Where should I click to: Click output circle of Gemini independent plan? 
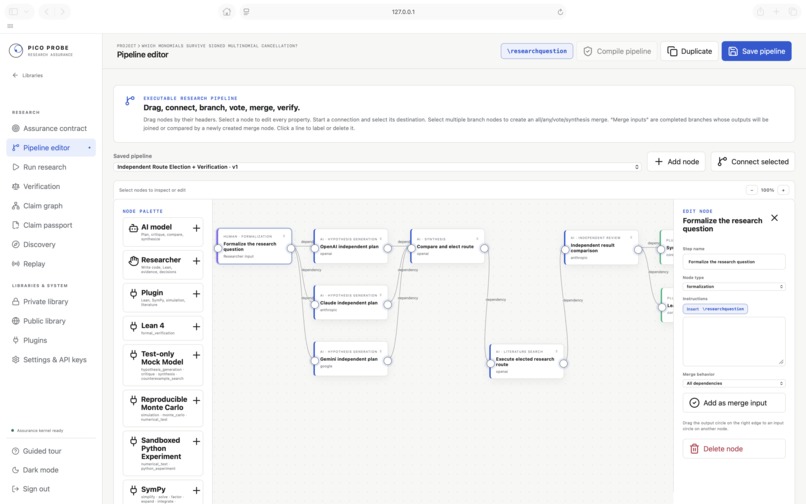[388, 361]
